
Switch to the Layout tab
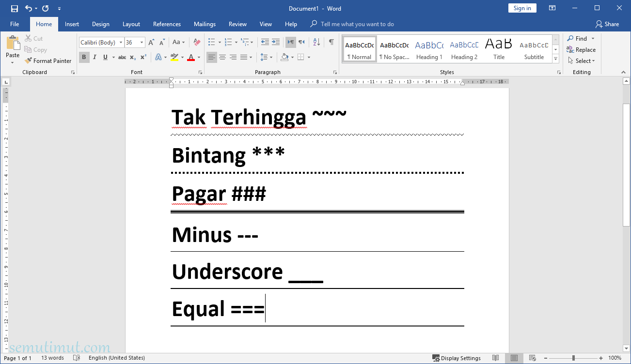pos(131,24)
